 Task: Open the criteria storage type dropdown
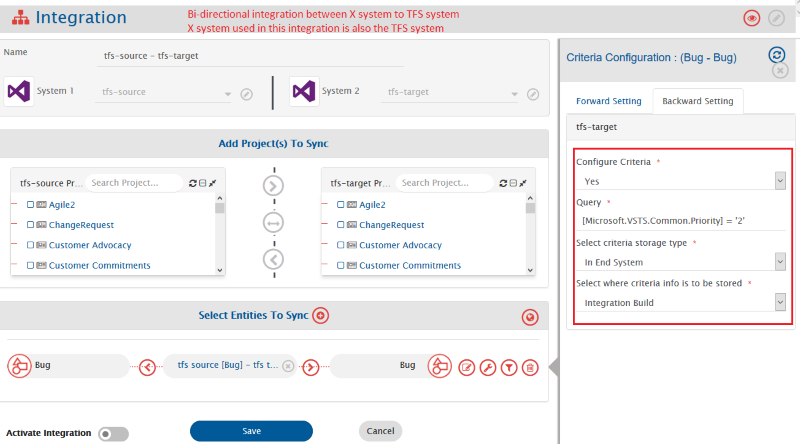[682, 261]
